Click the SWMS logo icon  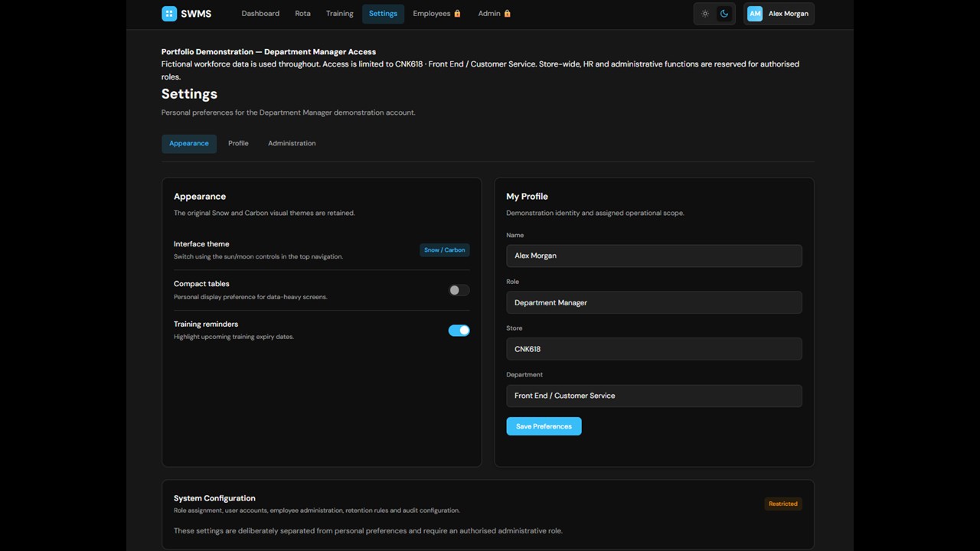(169, 14)
